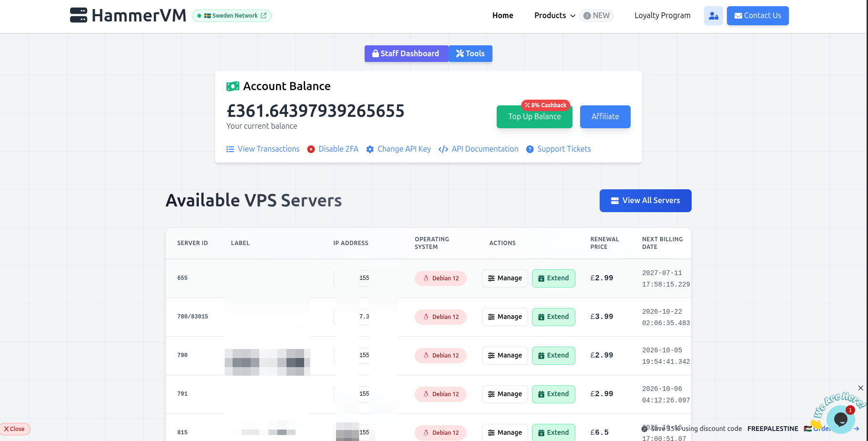Image resolution: width=868 pixels, height=441 pixels.
Task: Open the Sweden Network status badge
Action: coord(232,16)
